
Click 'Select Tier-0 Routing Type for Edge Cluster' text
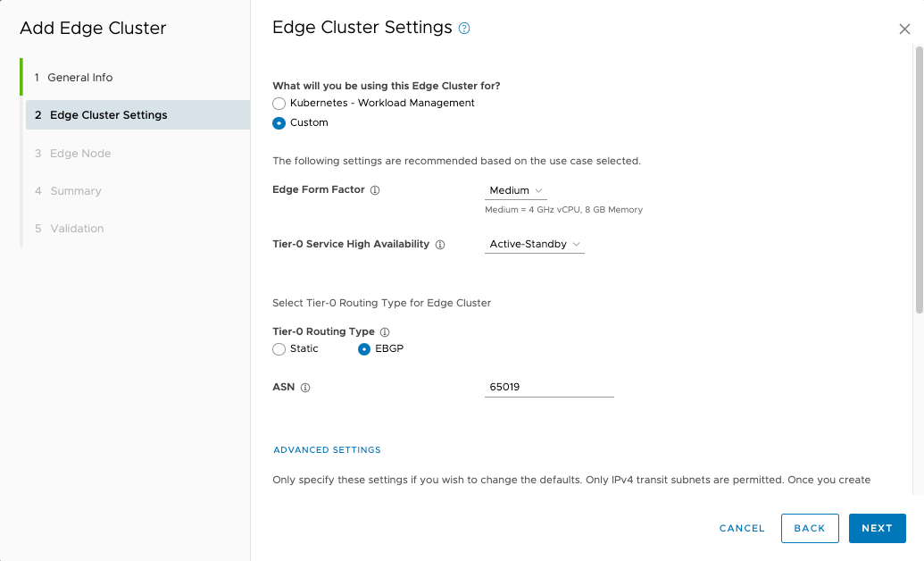tap(381, 303)
